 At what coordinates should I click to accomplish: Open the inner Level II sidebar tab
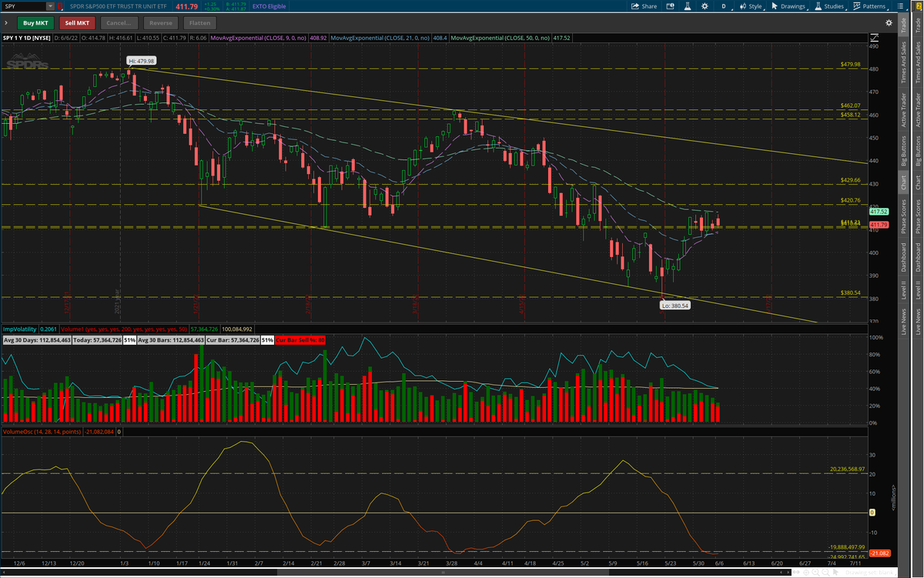coord(905,289)
